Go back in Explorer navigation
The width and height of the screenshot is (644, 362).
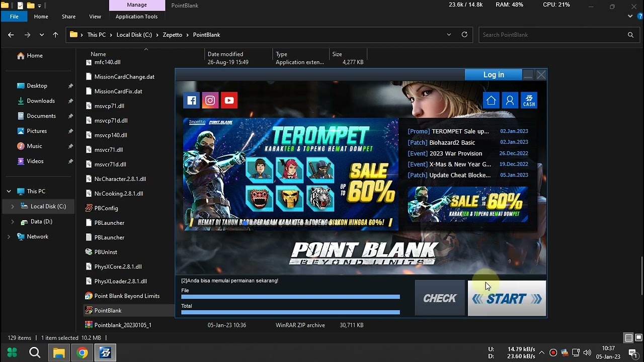11,35
